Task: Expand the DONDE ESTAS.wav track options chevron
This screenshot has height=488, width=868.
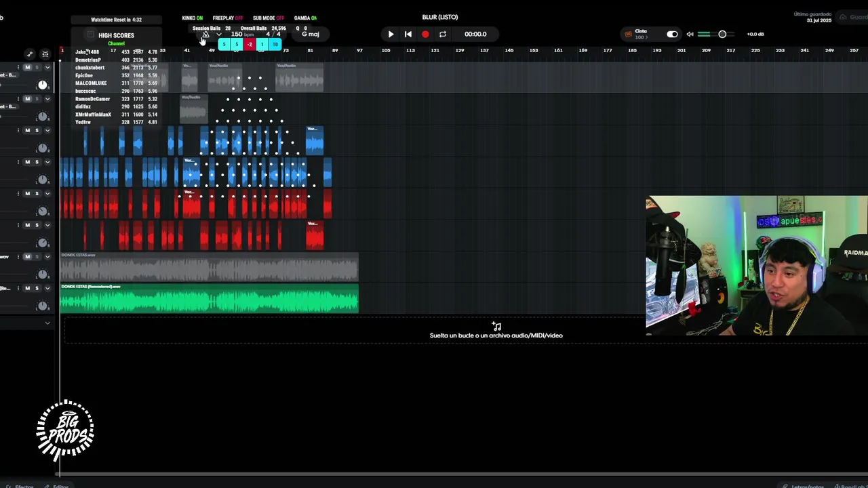Action: [47, 256]
